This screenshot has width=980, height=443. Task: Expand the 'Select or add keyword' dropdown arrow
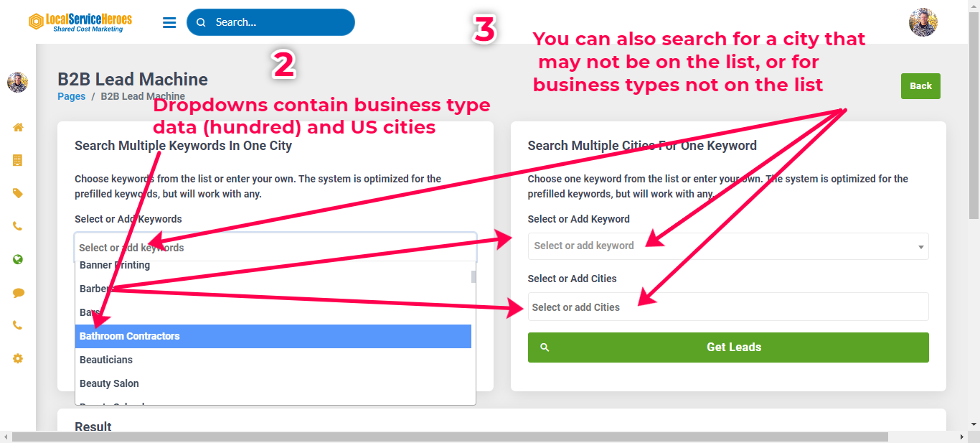coord(920,247)
